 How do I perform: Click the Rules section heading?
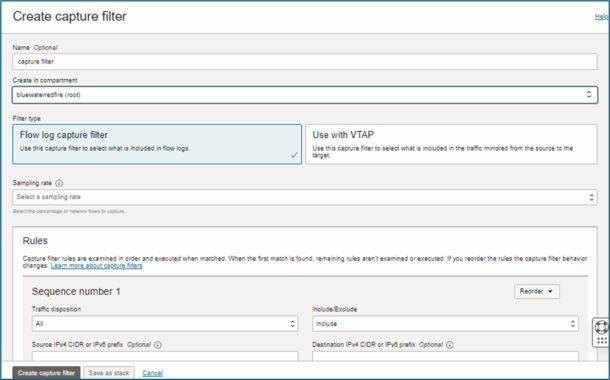coord(35,241)
